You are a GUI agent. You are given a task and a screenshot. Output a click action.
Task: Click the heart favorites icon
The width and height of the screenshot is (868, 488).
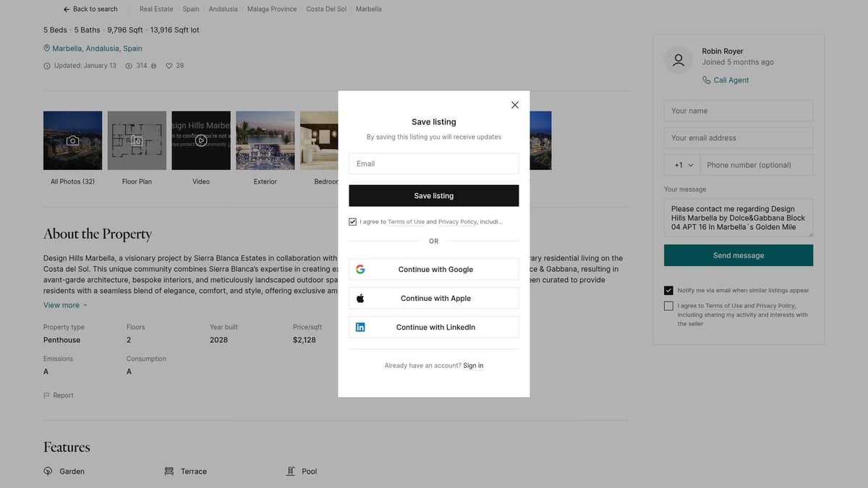[169, 66]
